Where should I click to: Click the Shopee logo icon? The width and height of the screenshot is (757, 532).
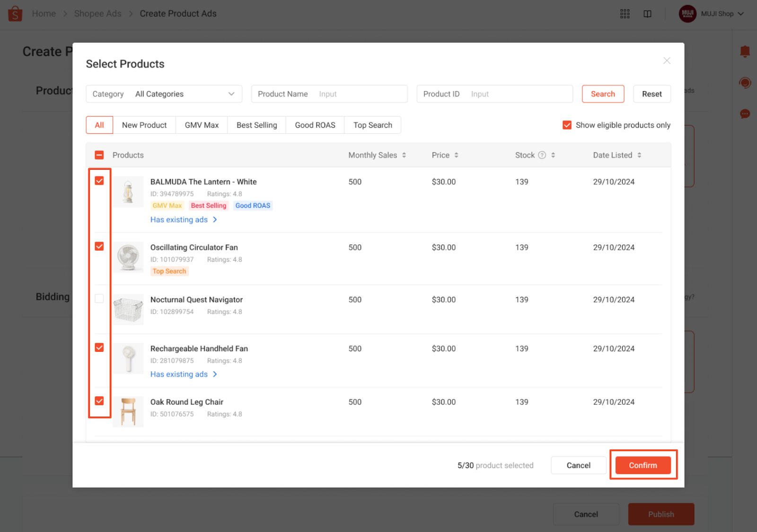coord(15,14)
